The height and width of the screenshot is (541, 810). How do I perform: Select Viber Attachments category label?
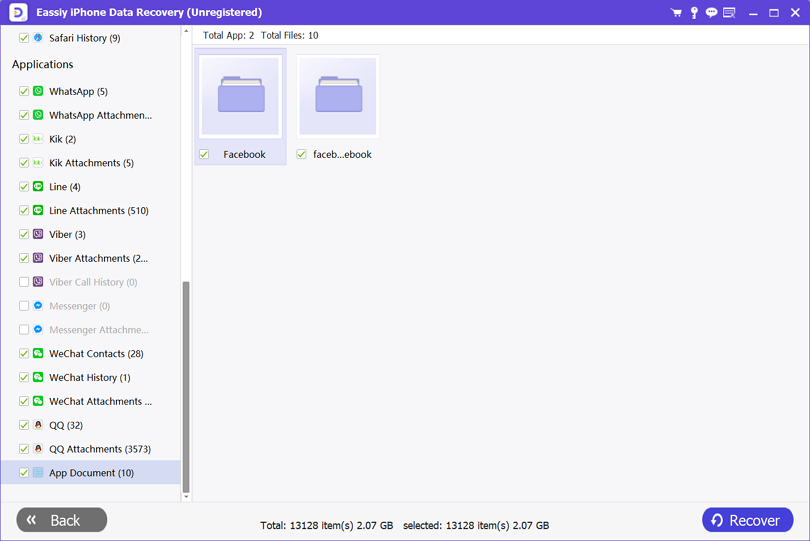pyautogui.click(x=98, y=258)
